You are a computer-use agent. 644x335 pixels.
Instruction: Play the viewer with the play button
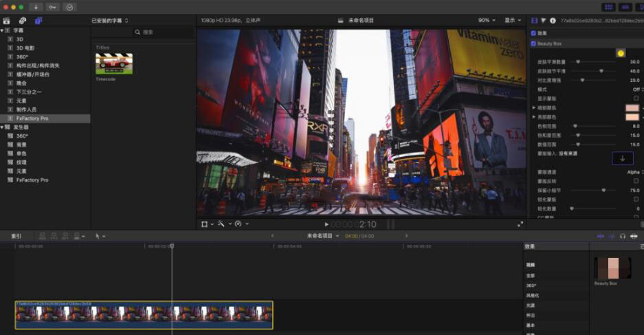(326, 224)
